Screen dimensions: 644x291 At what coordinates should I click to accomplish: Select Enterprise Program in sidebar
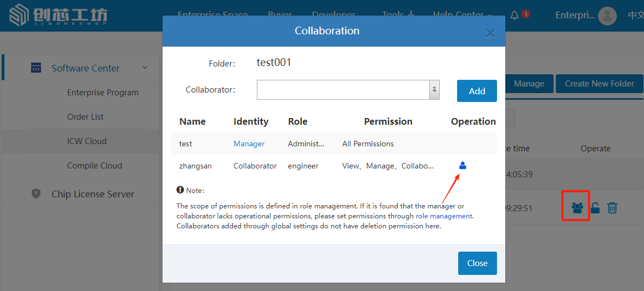103,93
